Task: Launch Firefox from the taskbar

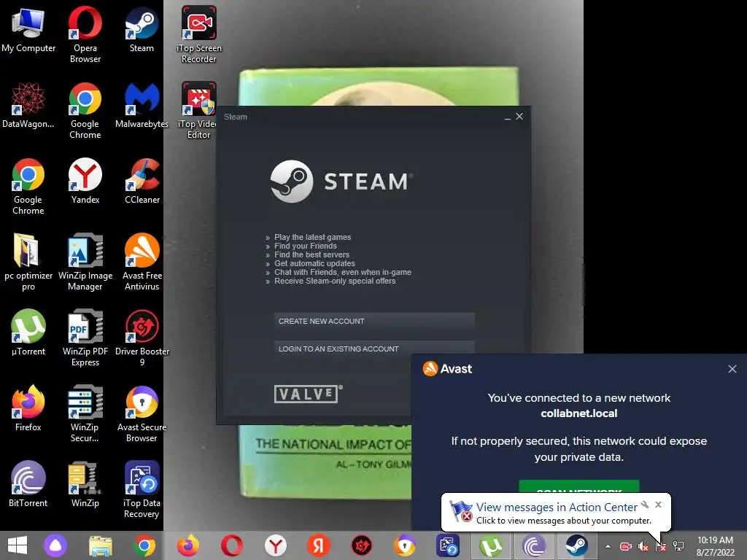Action: 188,545
